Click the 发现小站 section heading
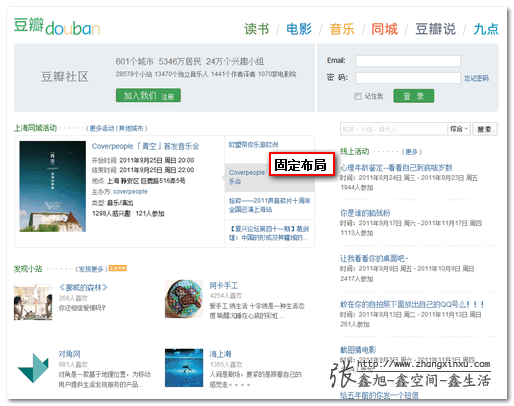The width and height of the screenshot is (514, 406). point(28,269)
